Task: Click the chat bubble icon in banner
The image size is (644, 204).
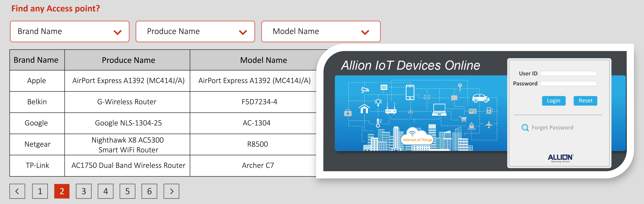Action: pyautogui.click(x=454, y=98)
